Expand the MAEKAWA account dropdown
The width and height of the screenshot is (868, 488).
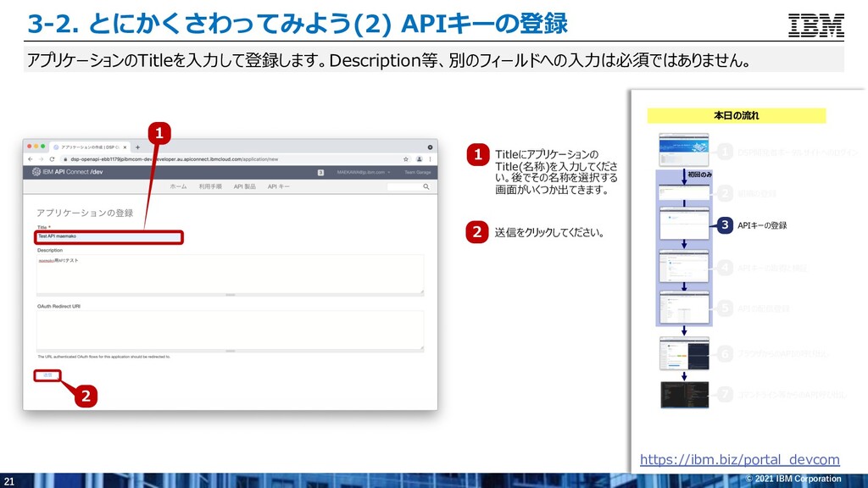[363, 173]
